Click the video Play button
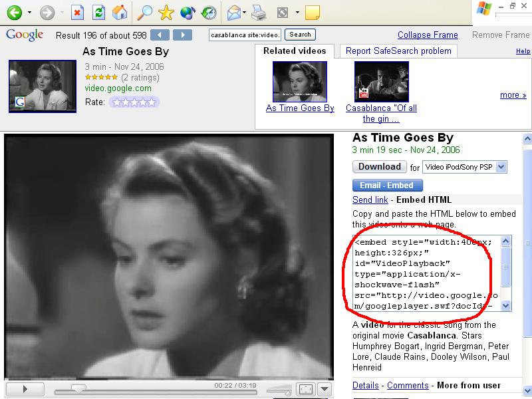The height and width of the screenshot is (399, 532). [25, 389]
